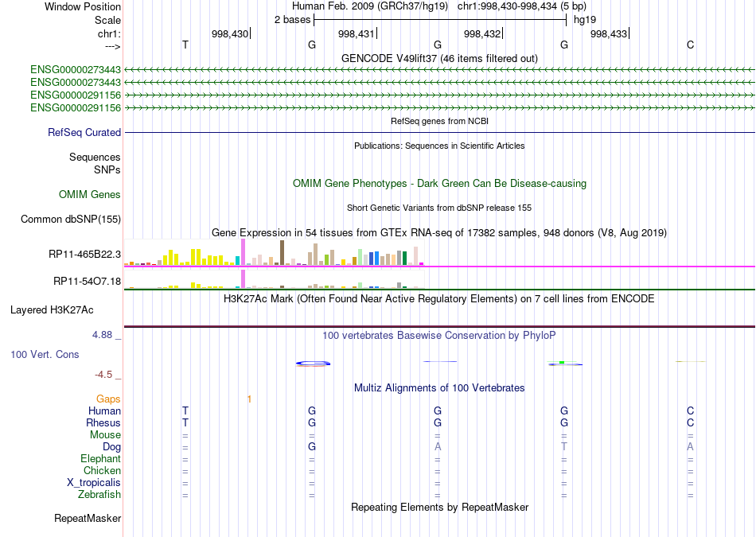Image resolution: width=756 pixels, height=537 pixels.
Task: Open Multiz Alignments of 100 Vertebrates title
Action: [439, 388]
